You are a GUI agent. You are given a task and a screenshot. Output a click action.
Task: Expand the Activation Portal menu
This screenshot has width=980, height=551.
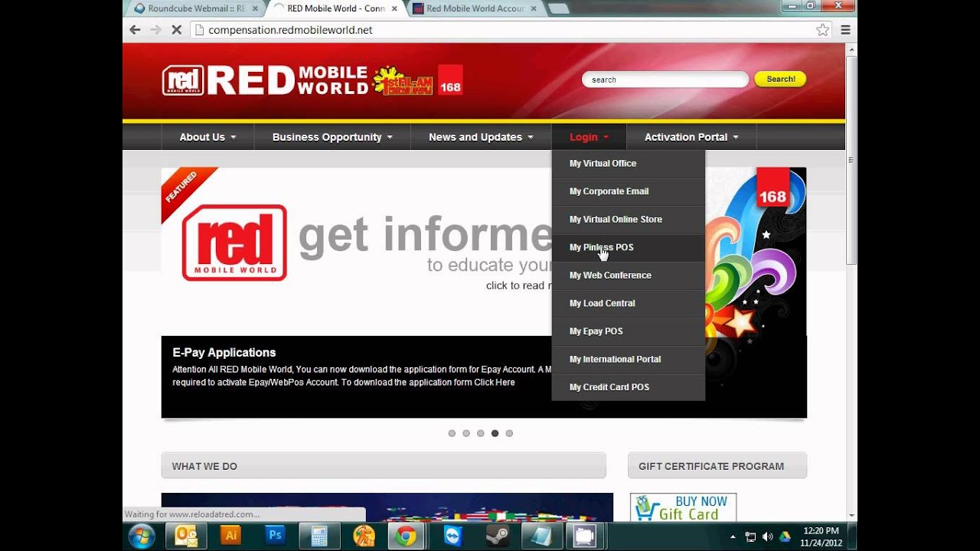691,137
